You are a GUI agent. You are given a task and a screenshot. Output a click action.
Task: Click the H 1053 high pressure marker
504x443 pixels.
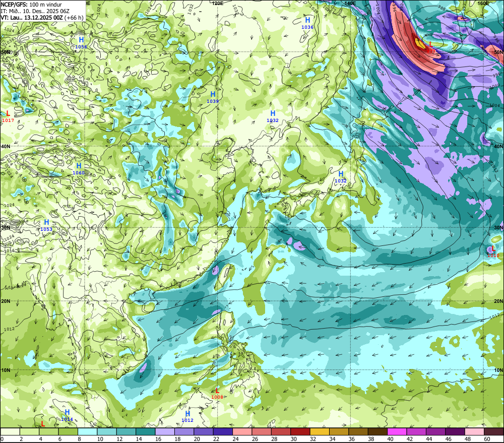pyautogui.click(x=46, y=225)
